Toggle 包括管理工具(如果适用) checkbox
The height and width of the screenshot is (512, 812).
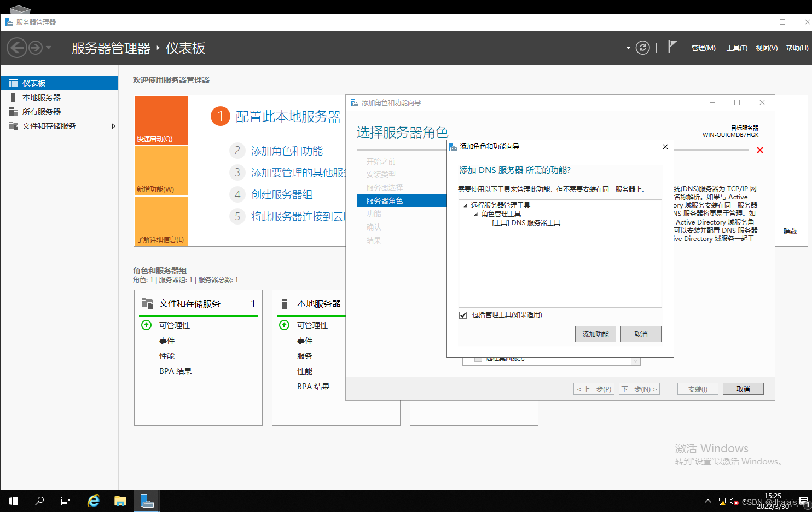(x=463, y=315)
